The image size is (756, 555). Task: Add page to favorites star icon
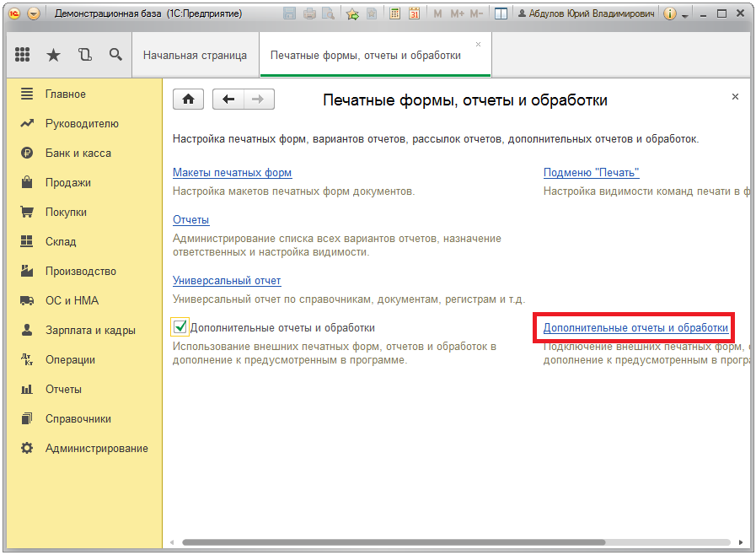coord(352,14)
